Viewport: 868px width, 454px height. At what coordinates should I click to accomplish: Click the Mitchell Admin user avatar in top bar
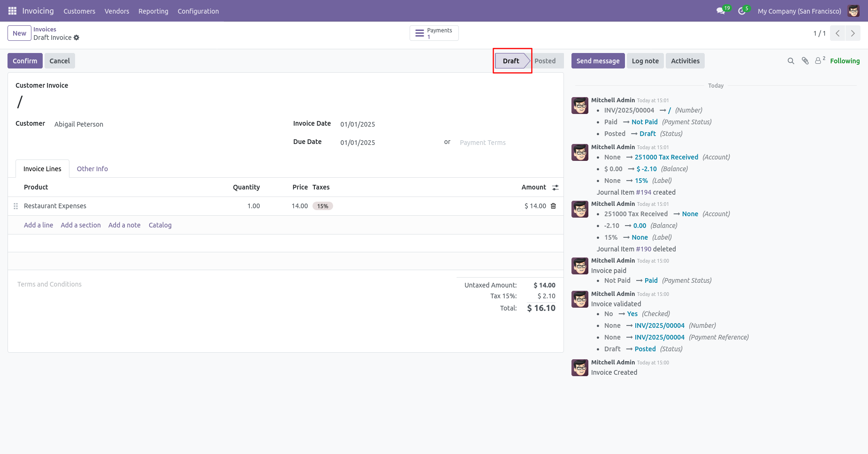(853, 11)
